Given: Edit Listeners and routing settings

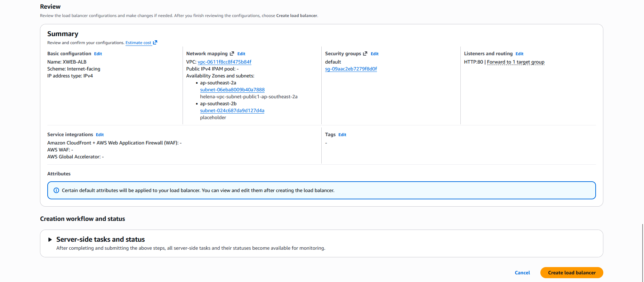Looking at the screenshot, I should (x=519, y=54).
